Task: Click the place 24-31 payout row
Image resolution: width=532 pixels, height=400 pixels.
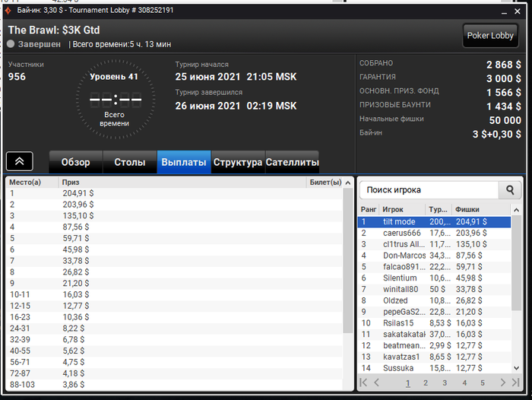Action: (x=174, y=329)
